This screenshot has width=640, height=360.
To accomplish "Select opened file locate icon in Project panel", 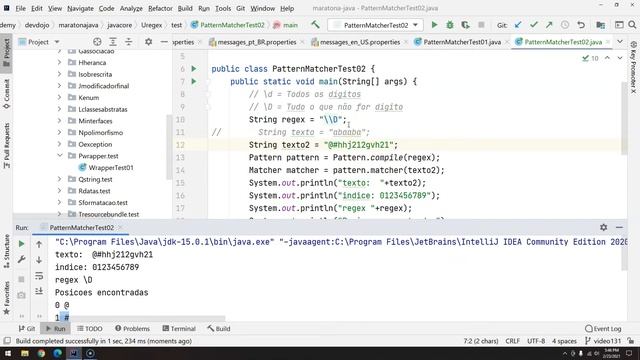I will 97,42.
